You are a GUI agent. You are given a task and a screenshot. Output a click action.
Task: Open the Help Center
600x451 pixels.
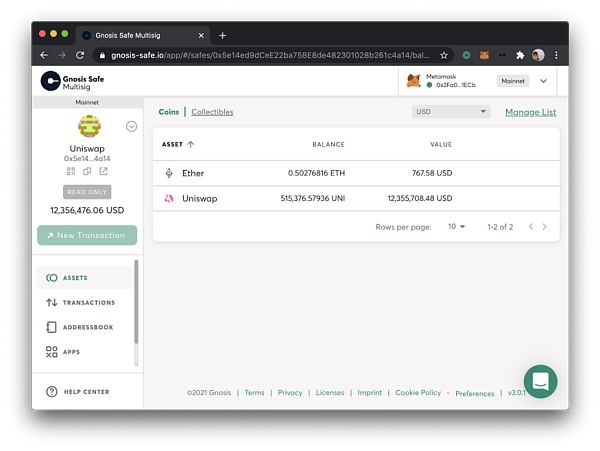point(78,392)
